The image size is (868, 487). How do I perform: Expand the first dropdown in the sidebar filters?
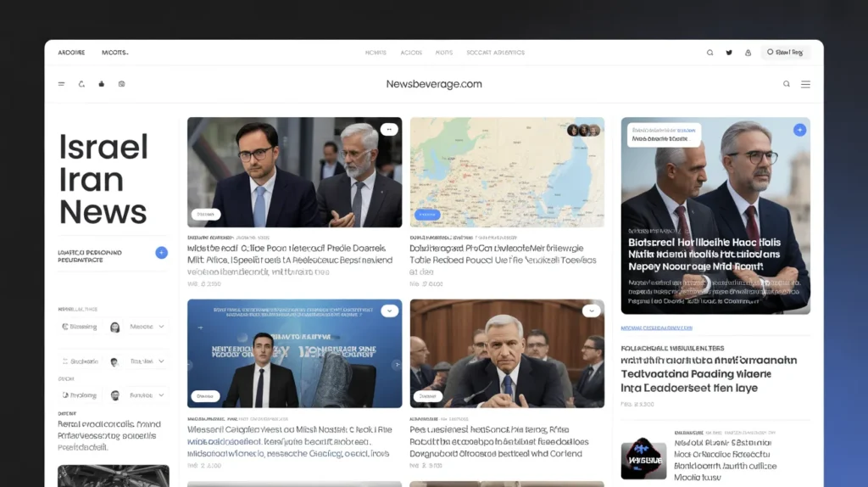[162, 327]
